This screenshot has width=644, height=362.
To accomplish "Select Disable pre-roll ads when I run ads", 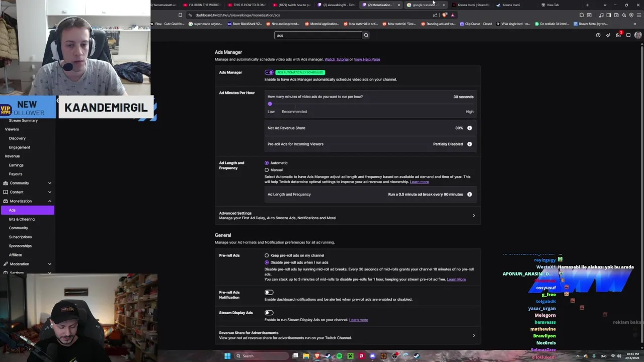I will coord(267,262).
